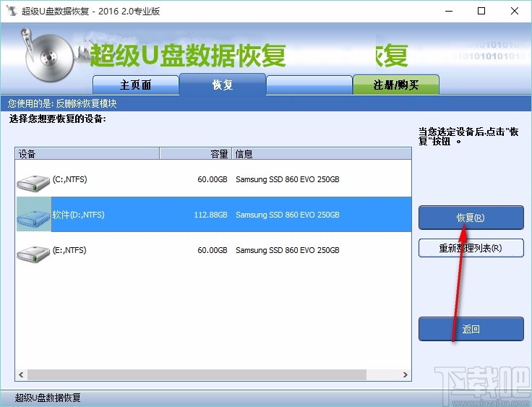Click the 60.00GB capacity for C: drive
Viewport: 532px width, 407px height.
(213, 179)
